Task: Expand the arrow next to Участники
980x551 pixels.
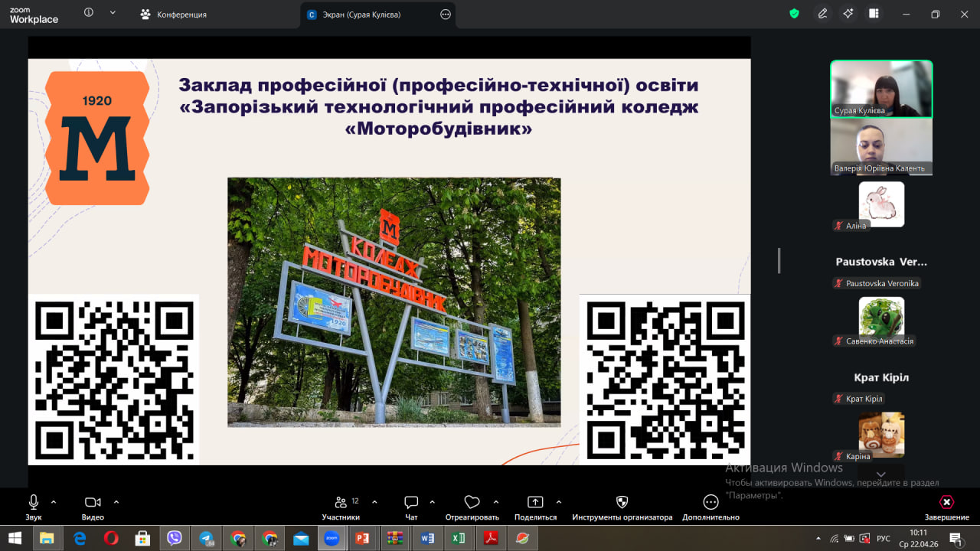Action: pyautogui.click(x=374, y=502)
